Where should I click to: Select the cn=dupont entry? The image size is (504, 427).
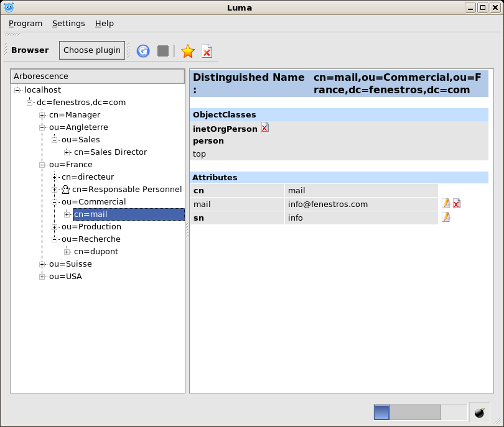(x=96, y=252)
